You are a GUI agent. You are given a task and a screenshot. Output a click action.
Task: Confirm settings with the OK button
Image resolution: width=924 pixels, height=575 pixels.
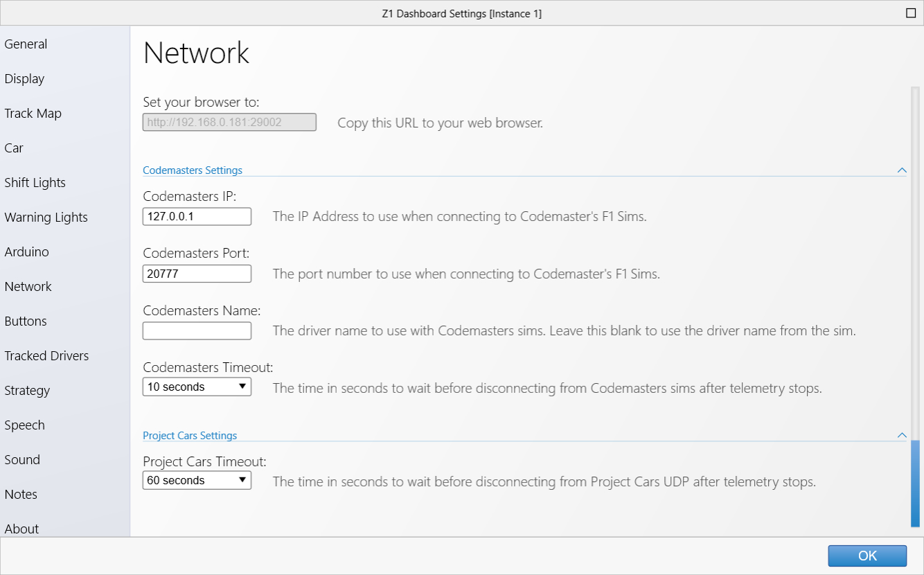pos(867,556)
